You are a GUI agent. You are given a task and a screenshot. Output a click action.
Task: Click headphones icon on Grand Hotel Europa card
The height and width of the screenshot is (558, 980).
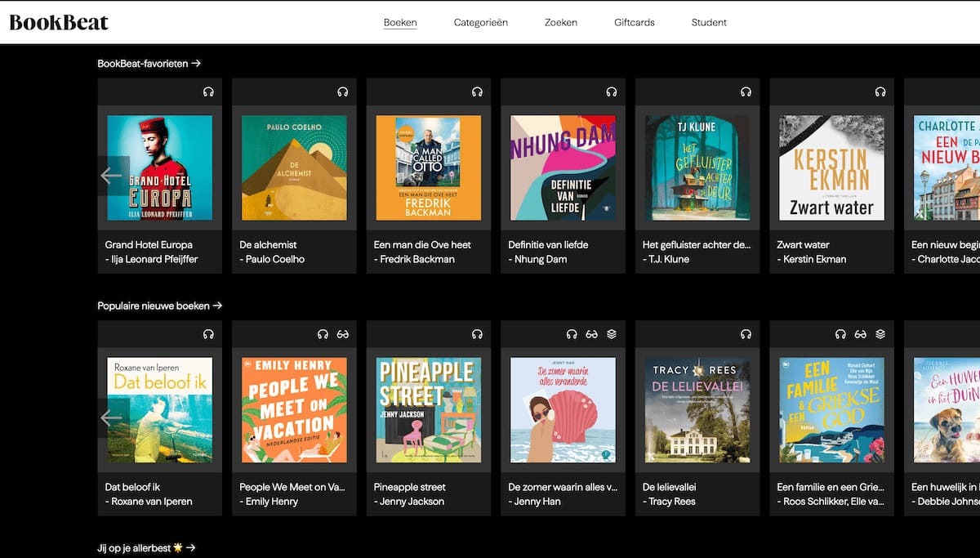(x=208, y=92)
